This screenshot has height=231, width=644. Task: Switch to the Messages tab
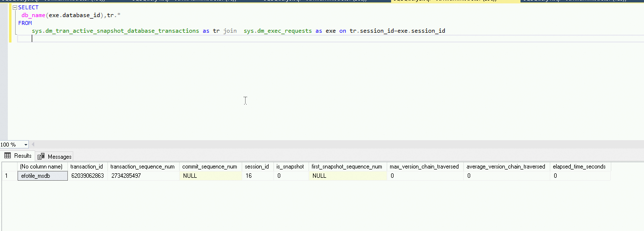(x=54, y=156)
